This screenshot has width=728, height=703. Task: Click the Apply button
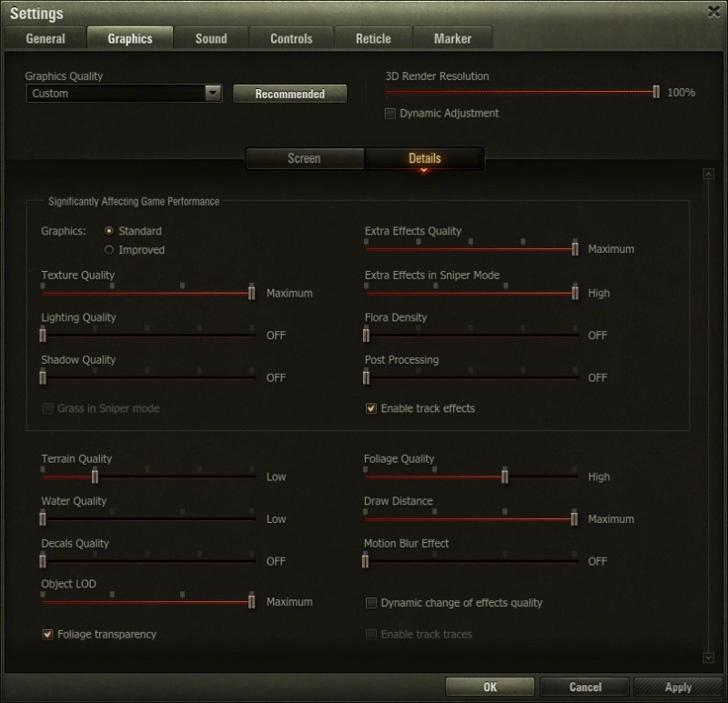click(x=678, y=687)
